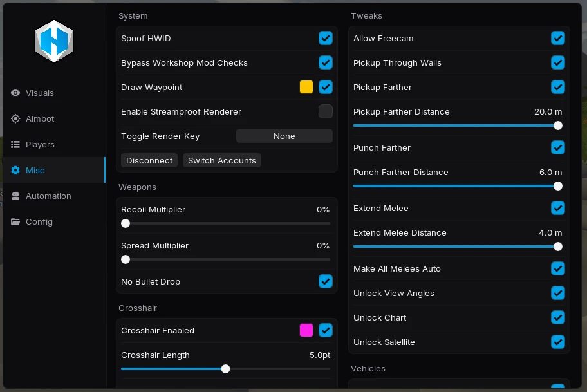
Task: Uncheck the Extend Melee checkbox
Action: 558,208
